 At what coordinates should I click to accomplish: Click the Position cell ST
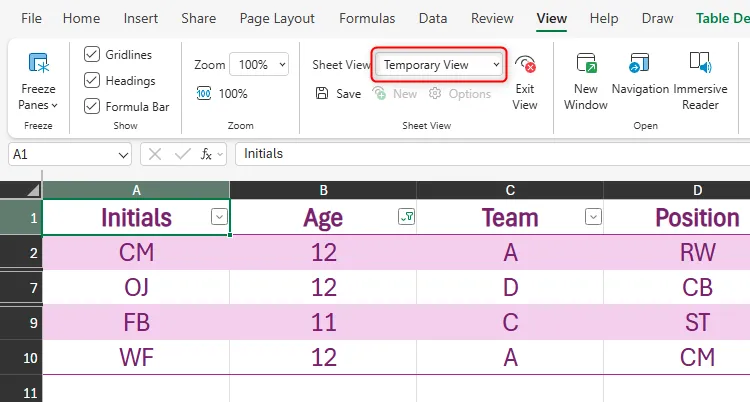677,322
